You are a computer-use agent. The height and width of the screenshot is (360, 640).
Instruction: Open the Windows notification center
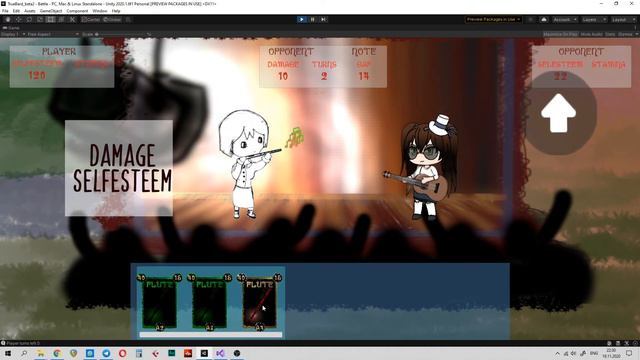click(x=629, y=353)
